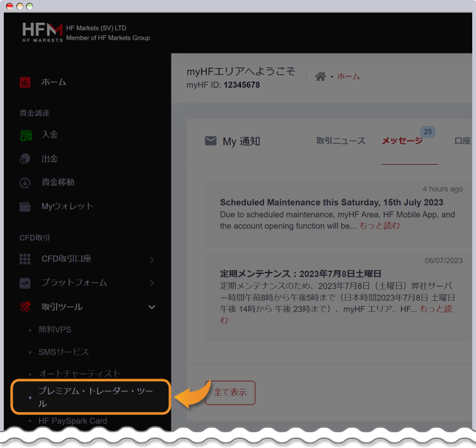Expand the プラットフォーム chevron
476x448 pixels.
(x=152, y=283)
